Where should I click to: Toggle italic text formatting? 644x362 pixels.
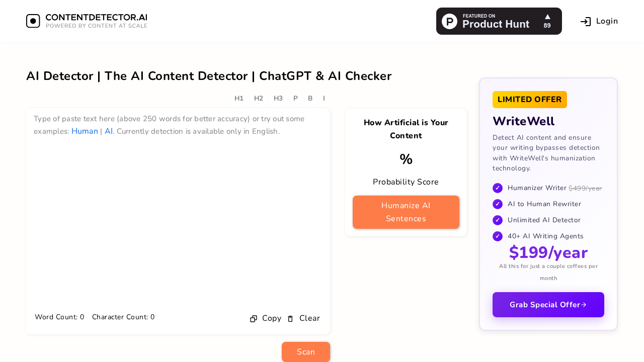(x=324, y=98)
